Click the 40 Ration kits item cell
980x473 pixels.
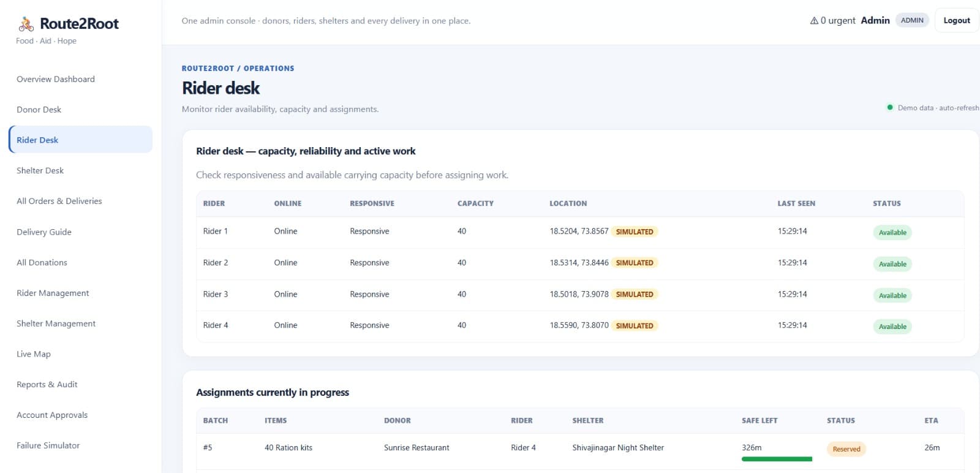288,448
